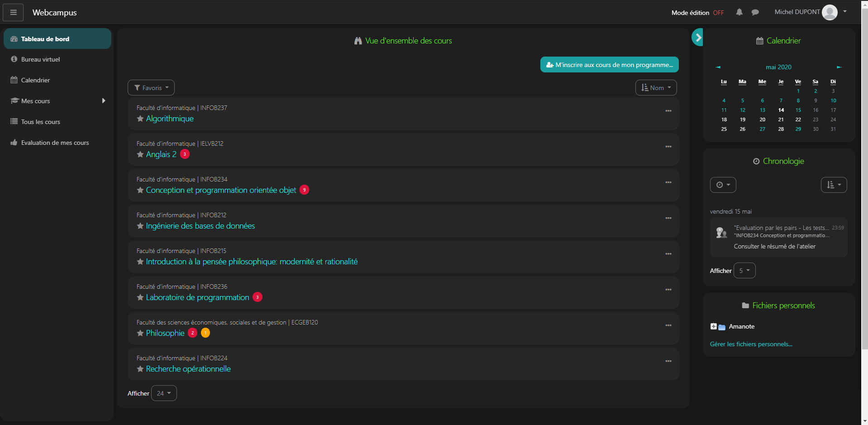This screenshot has height=425, width=868.
Task: Toggle Mode édition on
Action: tap(718, 13)
